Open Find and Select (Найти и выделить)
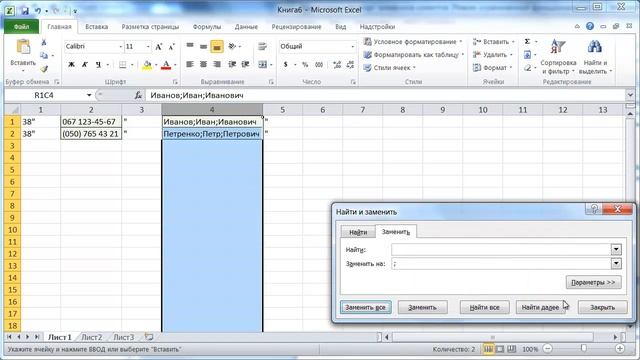Image resolution: width=640 pixels, height=360 pixels. [x=595, y=57]
